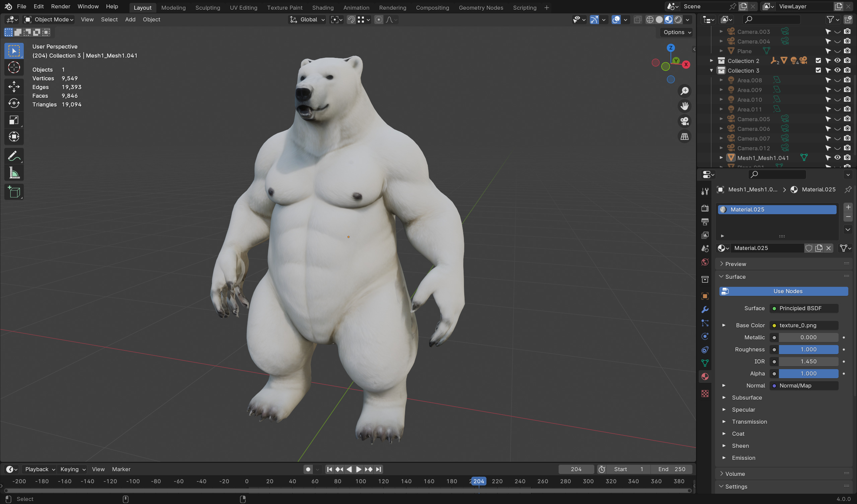
Task: Toggle X-ray mode
Action: (x=638, y=20)
